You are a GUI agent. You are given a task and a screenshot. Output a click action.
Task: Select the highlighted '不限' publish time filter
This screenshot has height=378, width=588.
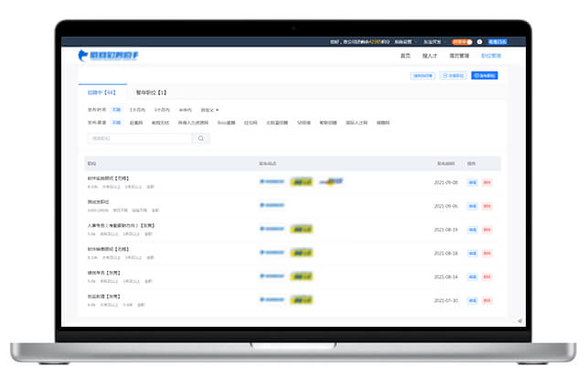116,110
